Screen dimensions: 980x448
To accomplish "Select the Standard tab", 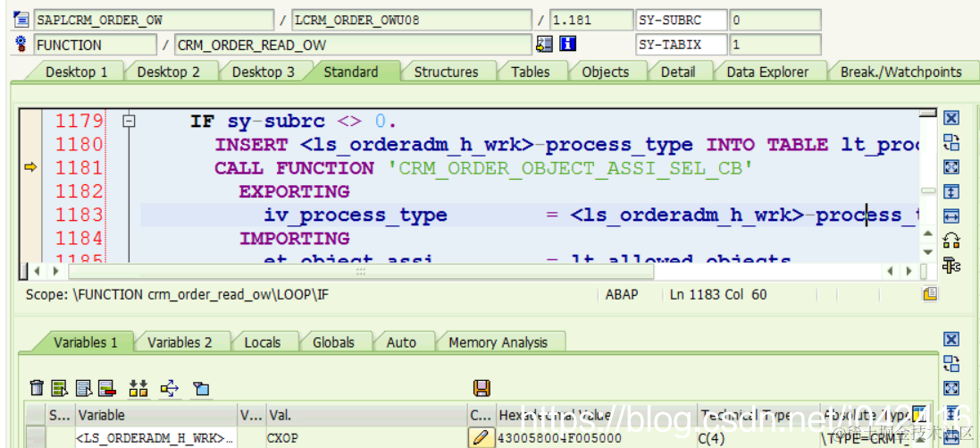I will click(350, 72).
